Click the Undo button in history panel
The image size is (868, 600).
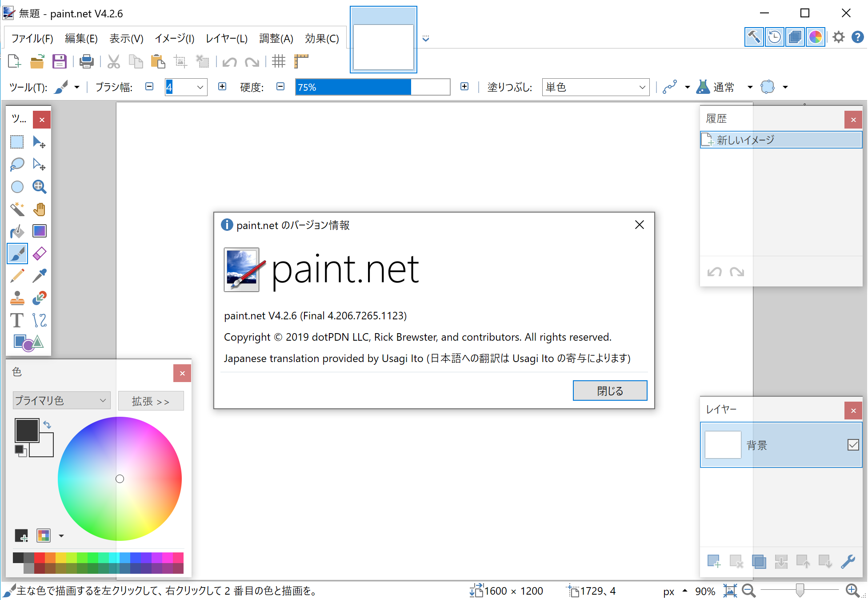click(715, 270)
